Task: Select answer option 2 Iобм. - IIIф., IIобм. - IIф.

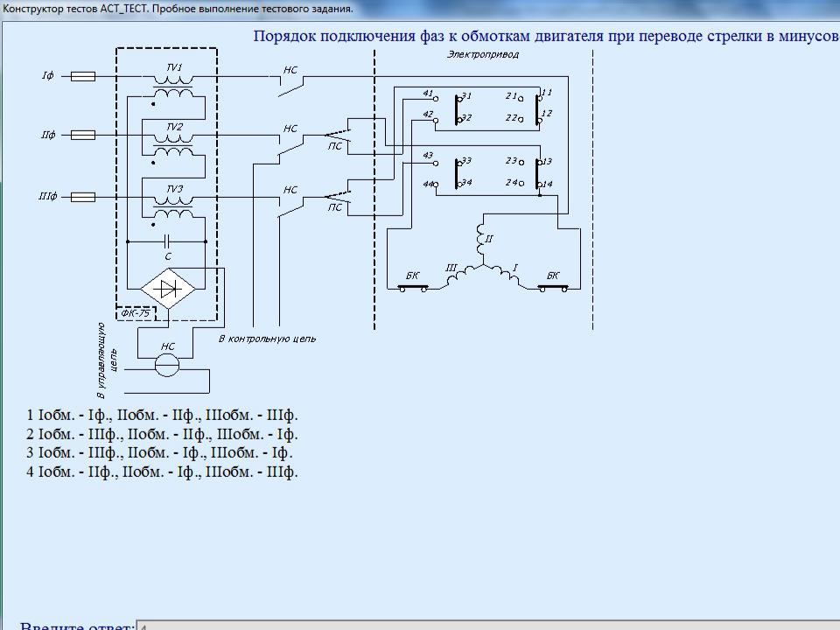Action: click(x=162, y=434)
